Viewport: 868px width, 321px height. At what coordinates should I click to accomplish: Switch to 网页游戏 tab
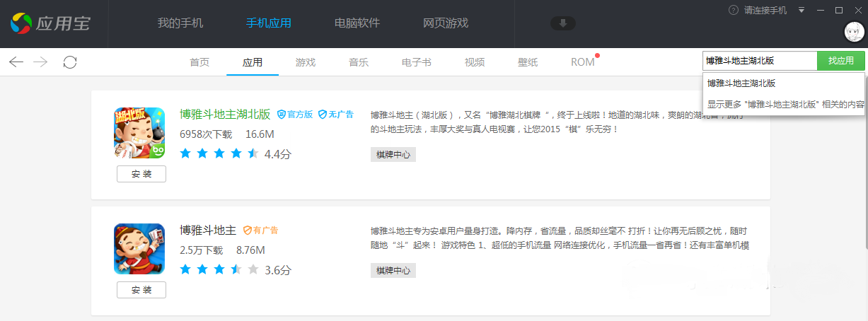click(x=446, y=23)
